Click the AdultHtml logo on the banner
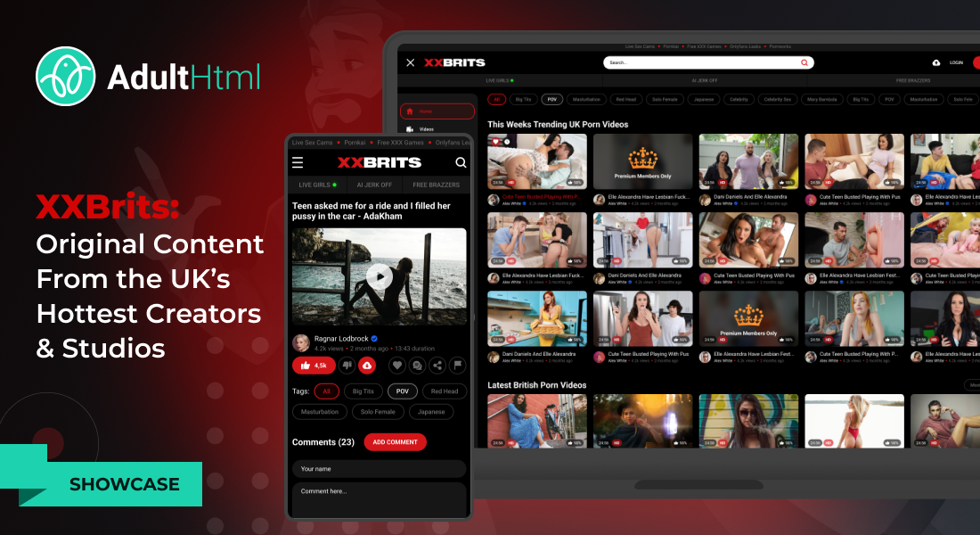The width and height of the screenshot is (980, 535). [148, 77]
